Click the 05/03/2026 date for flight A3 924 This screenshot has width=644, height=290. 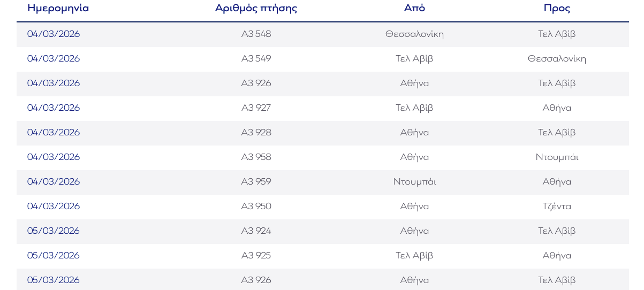click(x=54, y=231)
